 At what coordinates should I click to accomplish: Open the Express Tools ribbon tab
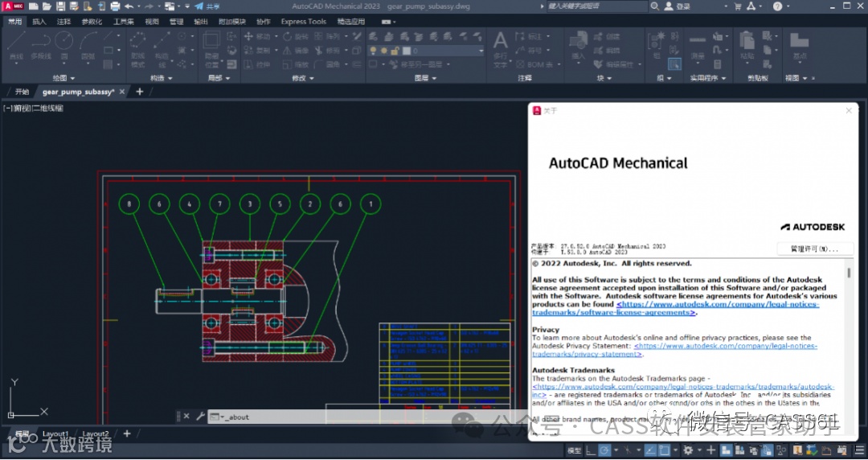coord(303,22)
